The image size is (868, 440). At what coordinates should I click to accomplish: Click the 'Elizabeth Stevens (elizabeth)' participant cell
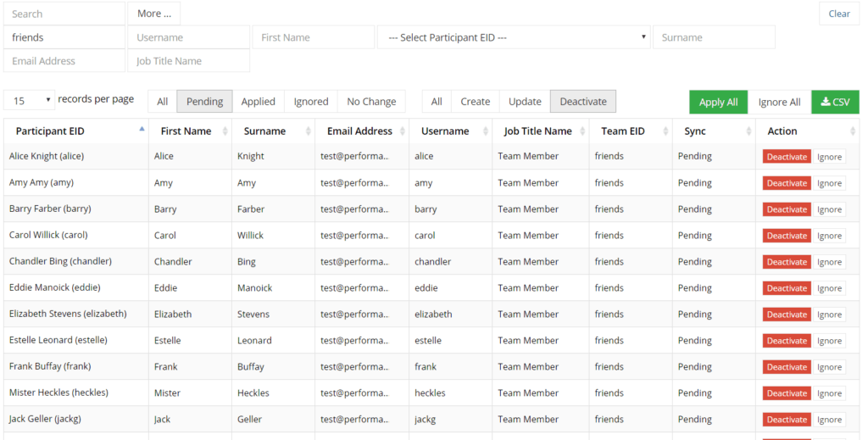click(x=75, y=314)
